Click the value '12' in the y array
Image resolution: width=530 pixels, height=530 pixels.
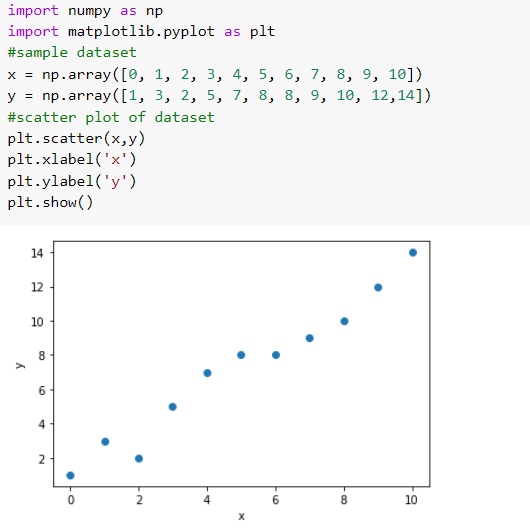(380, 96)
